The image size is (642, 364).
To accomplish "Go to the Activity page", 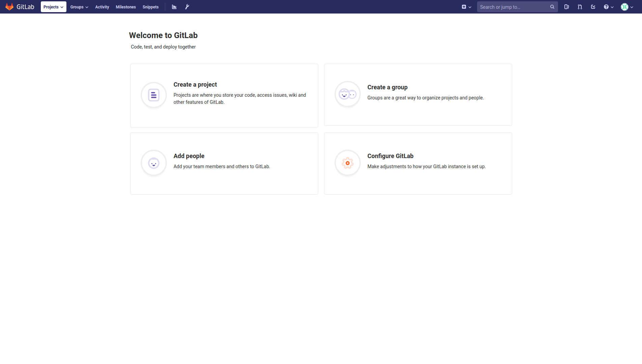I will click(x=102, y=7).
